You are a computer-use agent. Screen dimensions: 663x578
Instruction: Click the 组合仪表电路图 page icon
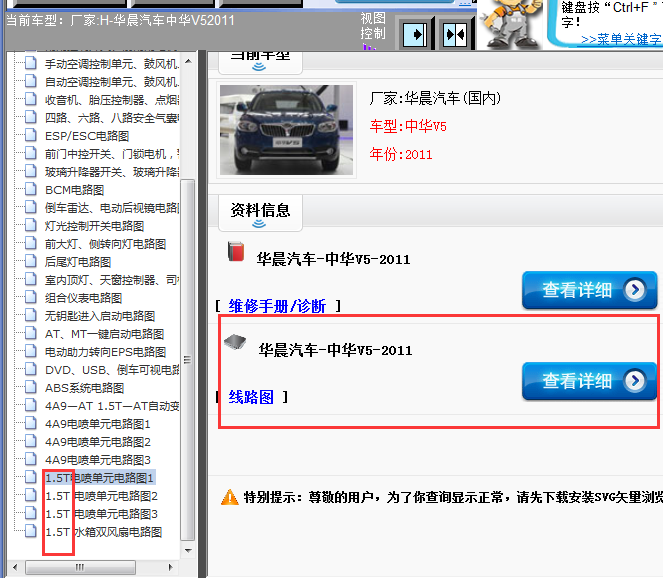30,297
